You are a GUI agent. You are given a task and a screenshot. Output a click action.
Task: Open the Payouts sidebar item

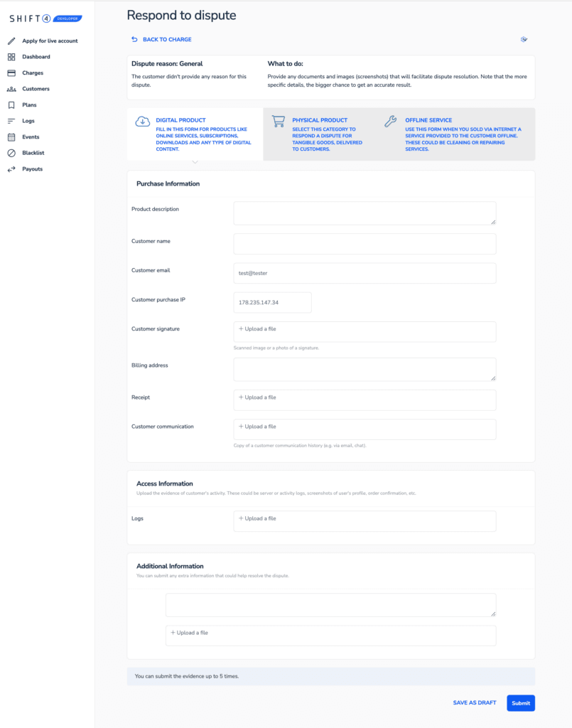[33, 169]
